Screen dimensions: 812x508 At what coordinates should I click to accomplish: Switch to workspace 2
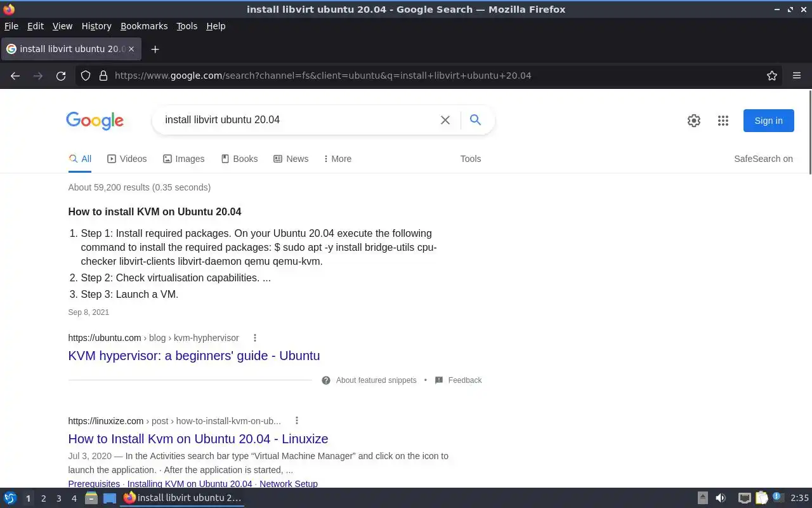point(43,498)
